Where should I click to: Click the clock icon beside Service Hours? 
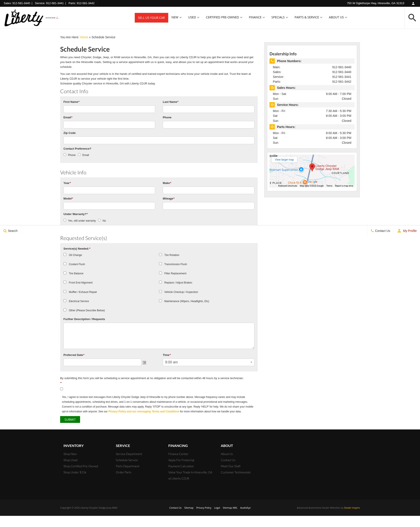tap(272, 105)
